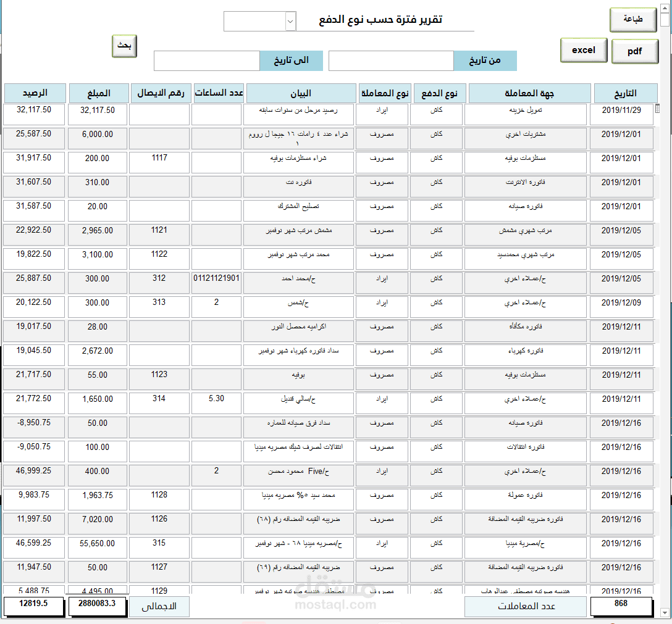
Task: Select the party cell فاتورة كهرباء
Action: [x=526, y=355]
